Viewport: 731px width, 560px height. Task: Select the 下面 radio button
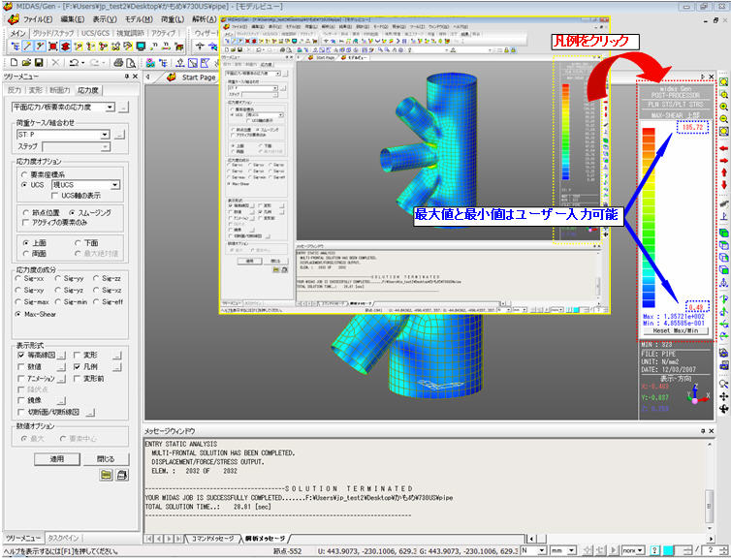point(78,243)
